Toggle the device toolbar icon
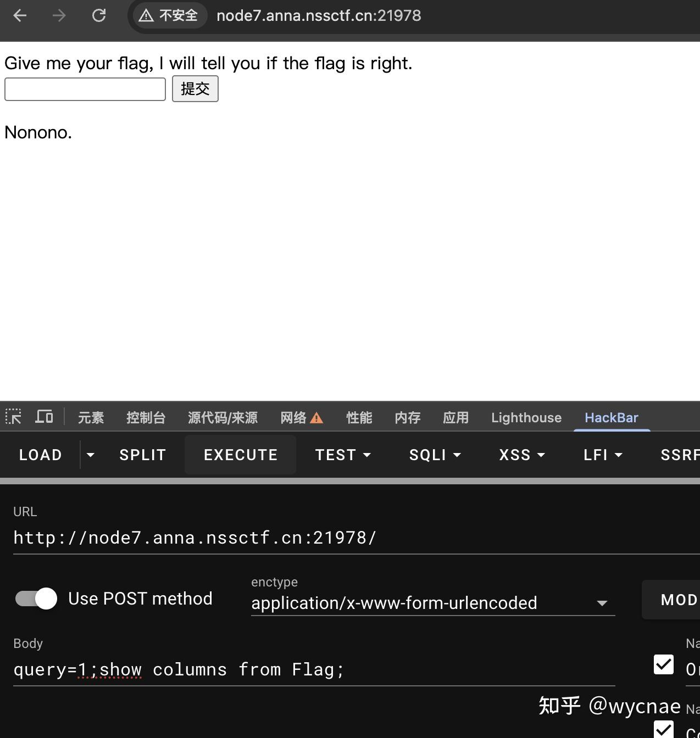This screenshot has height=738, width=700. (x=44, y=417)
